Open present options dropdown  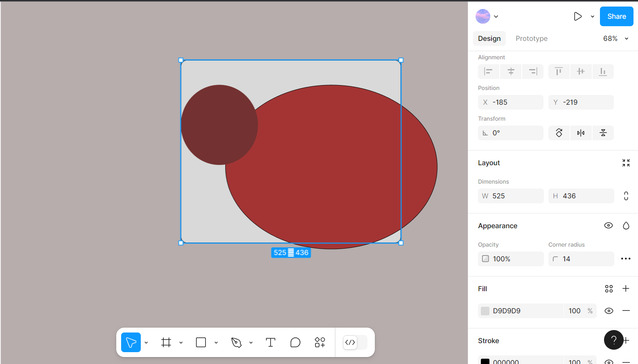tap(593, 17)
